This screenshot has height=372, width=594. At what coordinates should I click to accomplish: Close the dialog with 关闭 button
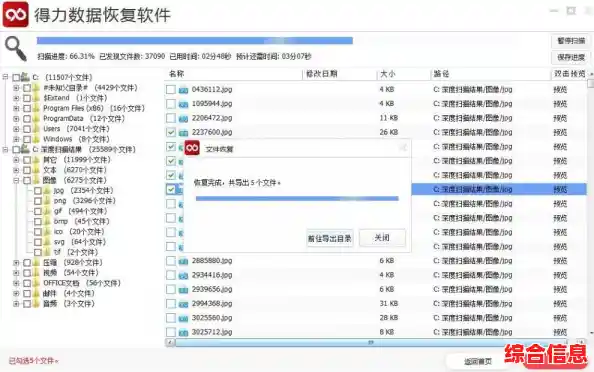(382, 238)
